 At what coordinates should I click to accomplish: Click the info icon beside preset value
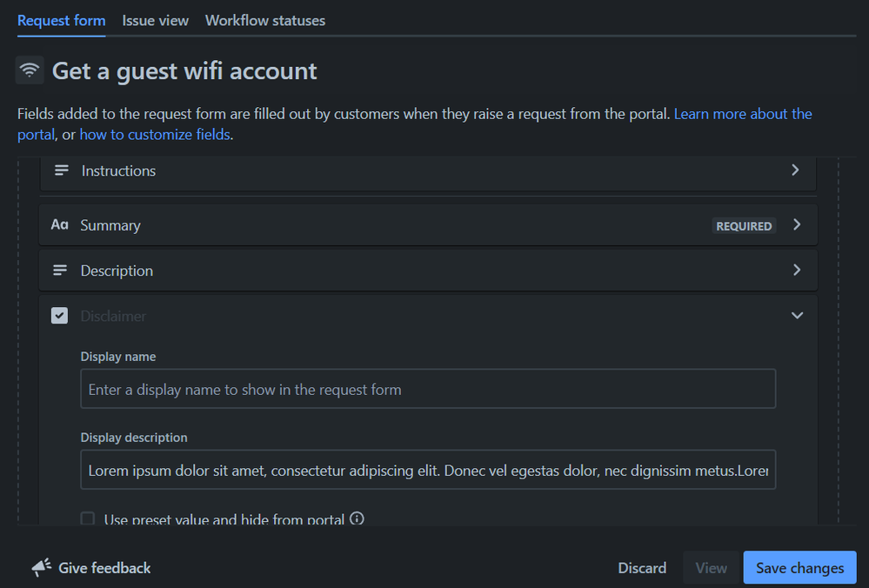[x=357, y=519]
